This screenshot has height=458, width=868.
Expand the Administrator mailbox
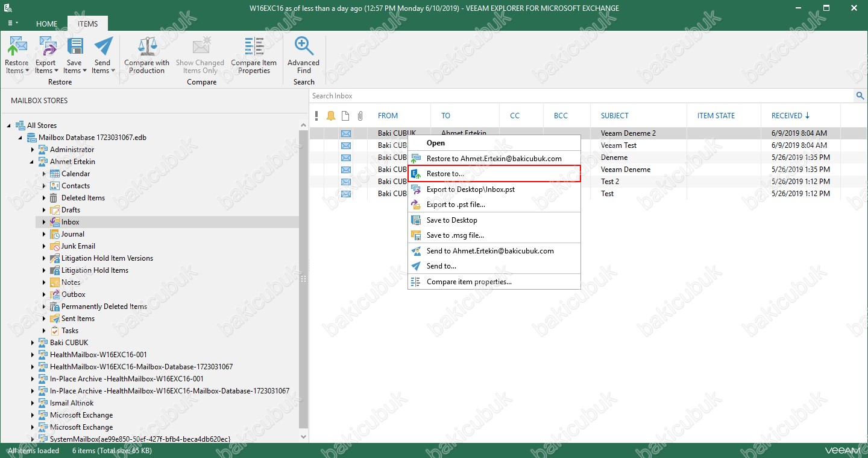click(33, 150)
